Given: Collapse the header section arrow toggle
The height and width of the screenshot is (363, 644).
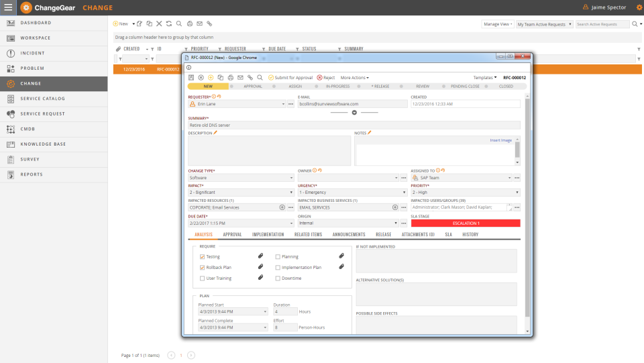Looking at the screenshot, I should tap(354, 113).
